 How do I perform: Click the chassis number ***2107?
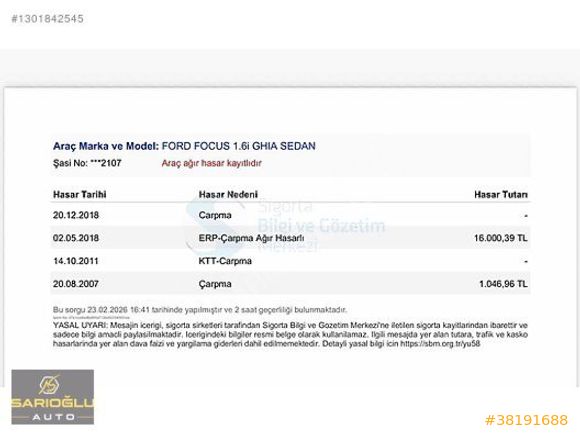click(106, 163)
